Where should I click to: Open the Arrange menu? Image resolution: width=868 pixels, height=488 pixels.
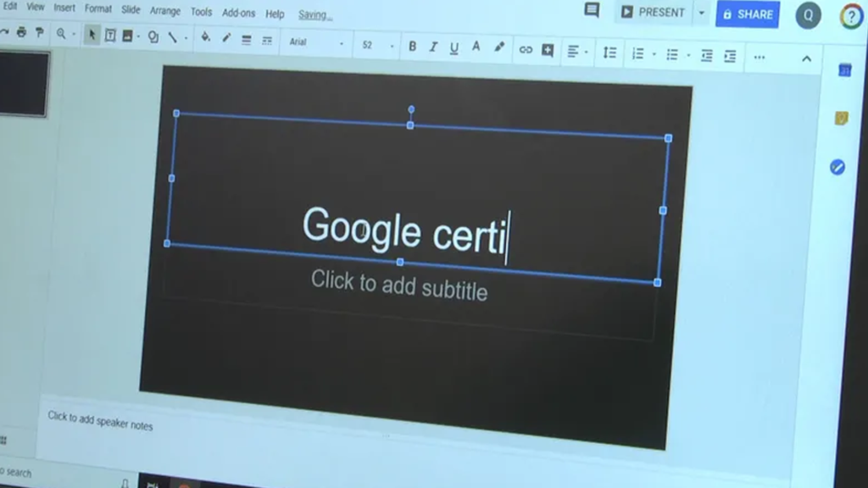coord(165,11)
